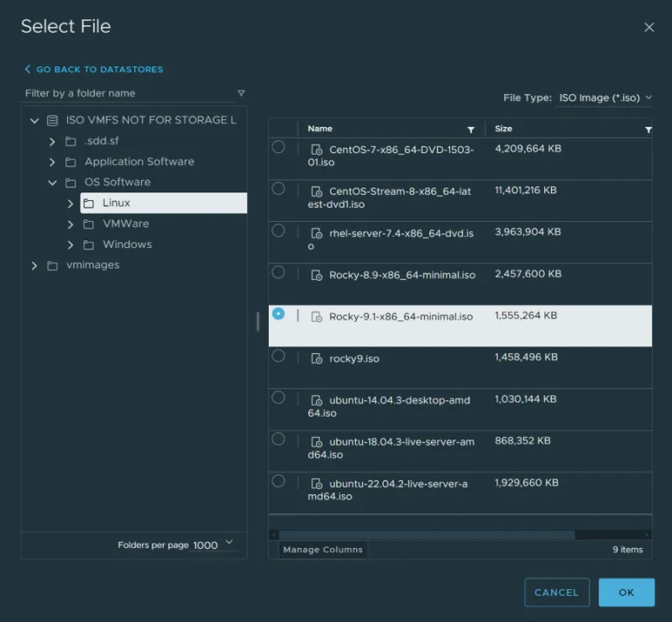Expand the Windows folder chevron
672x622 pixels.
point(71,245)
